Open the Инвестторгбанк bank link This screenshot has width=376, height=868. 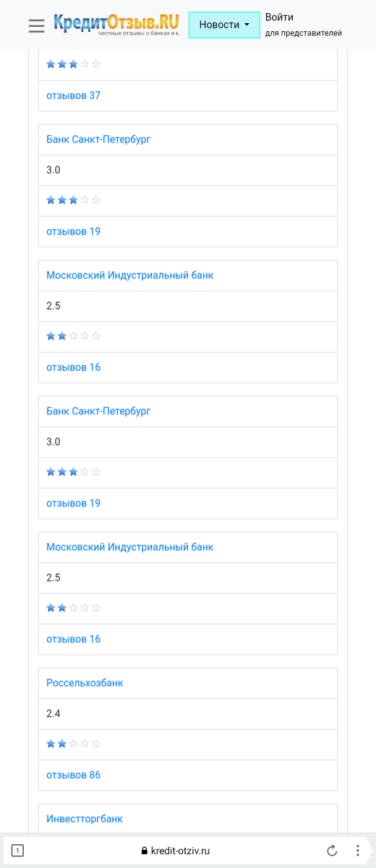pyautogui.click(x=85, y=819)
